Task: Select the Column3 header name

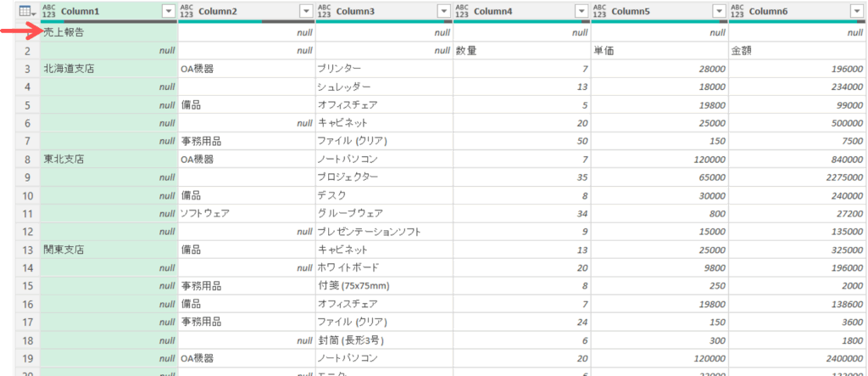Action: tap(360, 11)
